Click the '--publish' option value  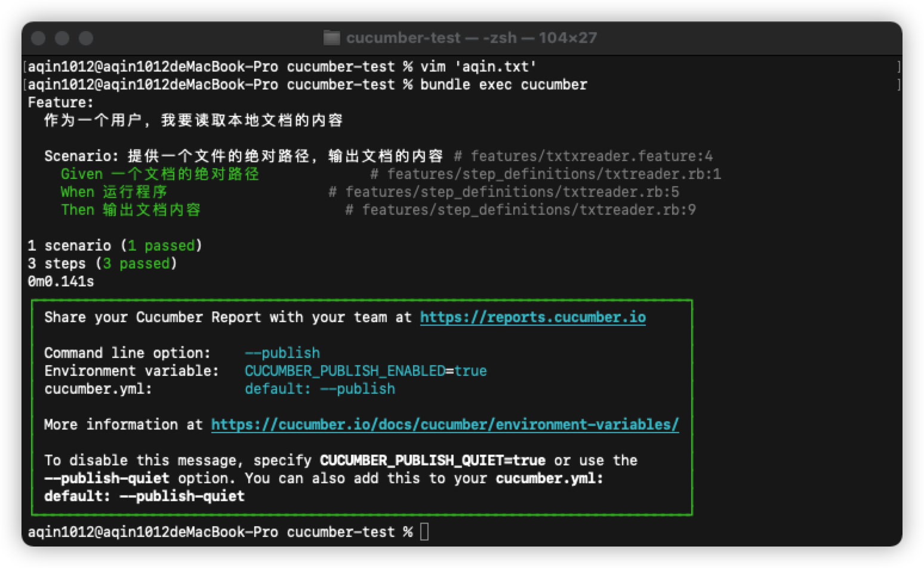pyautogui.click(x=282, y=353)
